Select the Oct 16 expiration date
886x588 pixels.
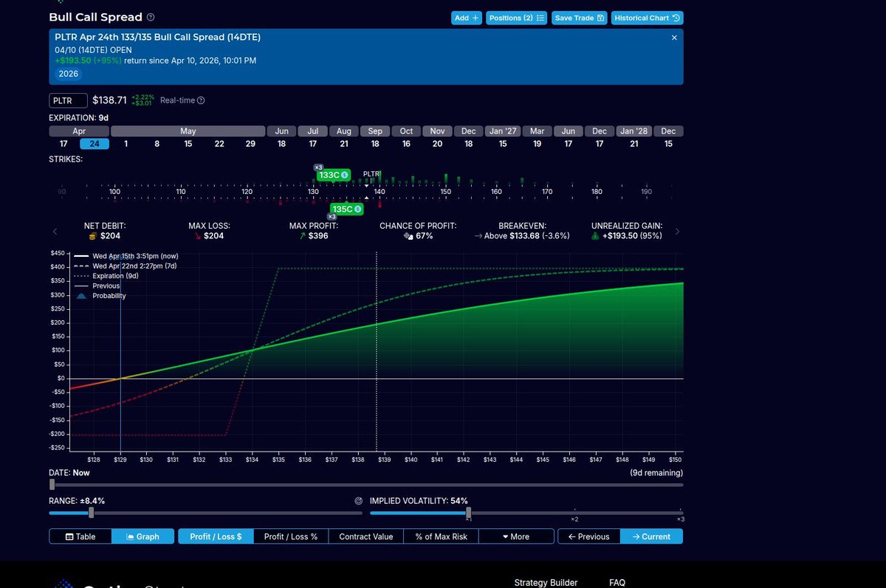(x=406, y=144)
